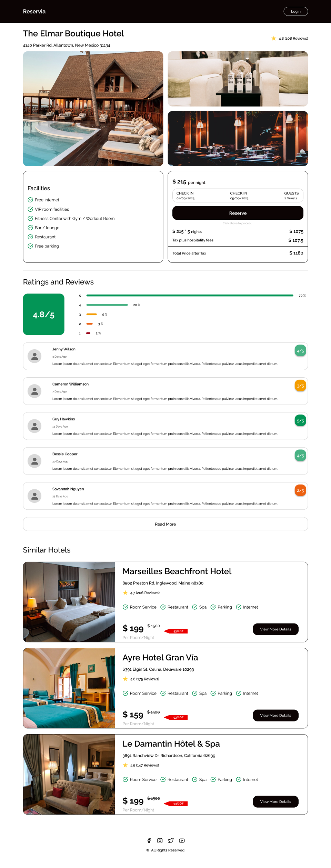Open the YouTube icon in footer
The width and height of the screenshot is (331, 868).
pyautogui.click(x=182, y=840)
